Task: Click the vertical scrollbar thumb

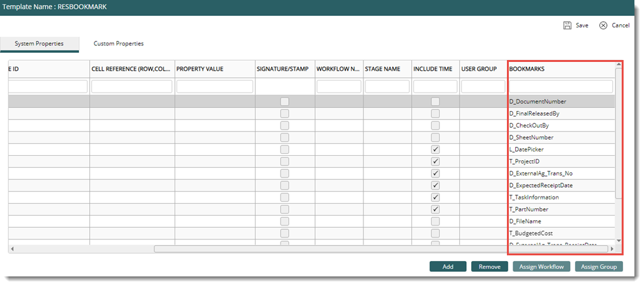Action: click(619, 133)
